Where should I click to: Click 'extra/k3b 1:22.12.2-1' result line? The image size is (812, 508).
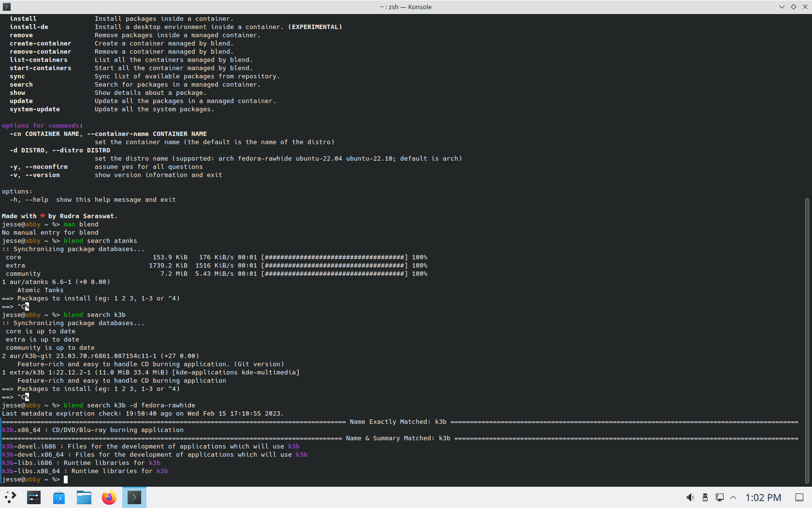click(x=151, y=373)
